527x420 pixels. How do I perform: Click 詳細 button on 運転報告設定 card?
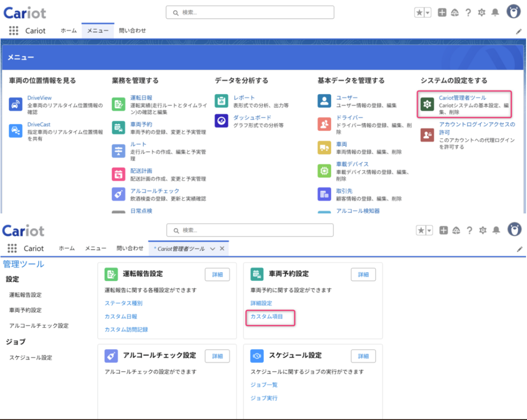[x=218, y=275]
